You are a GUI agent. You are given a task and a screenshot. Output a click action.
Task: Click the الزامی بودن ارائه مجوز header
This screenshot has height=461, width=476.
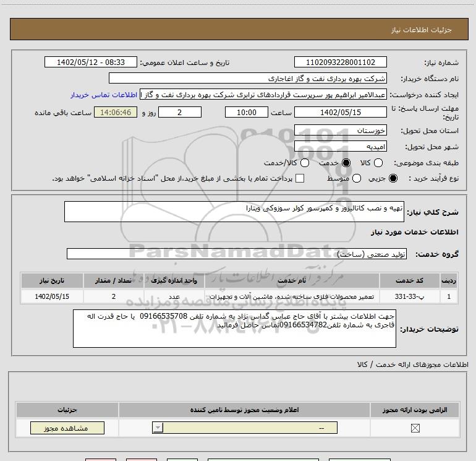(415, 410)
